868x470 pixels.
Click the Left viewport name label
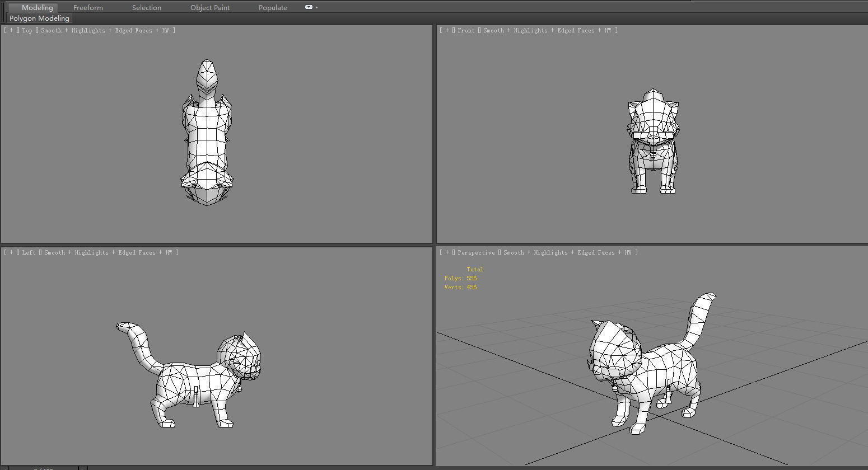point(29,252)
